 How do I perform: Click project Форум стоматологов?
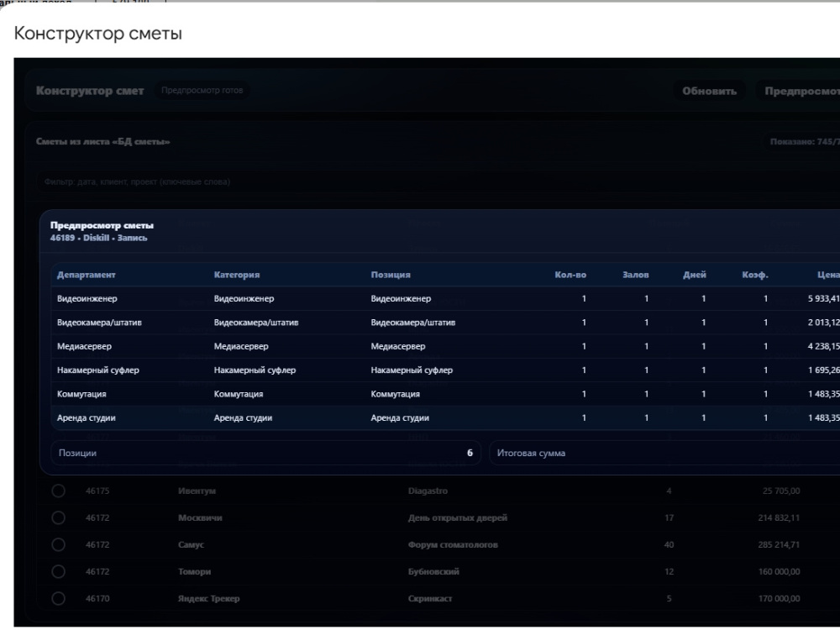tap(453, 544)
